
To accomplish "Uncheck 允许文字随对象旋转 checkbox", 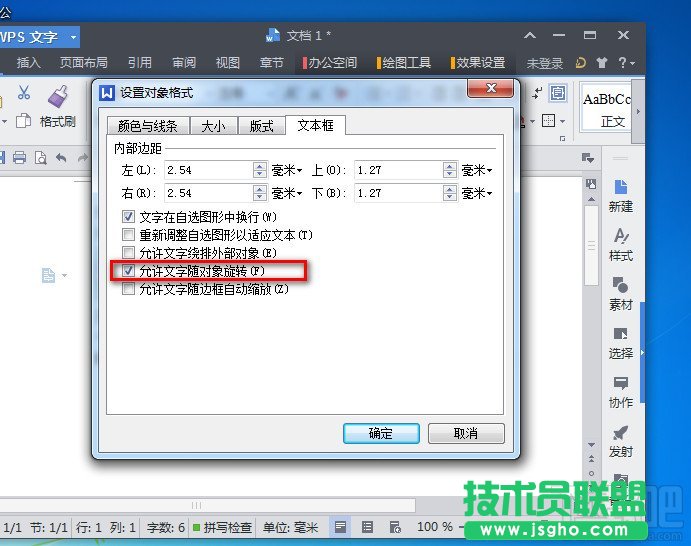I will [128, 271].
